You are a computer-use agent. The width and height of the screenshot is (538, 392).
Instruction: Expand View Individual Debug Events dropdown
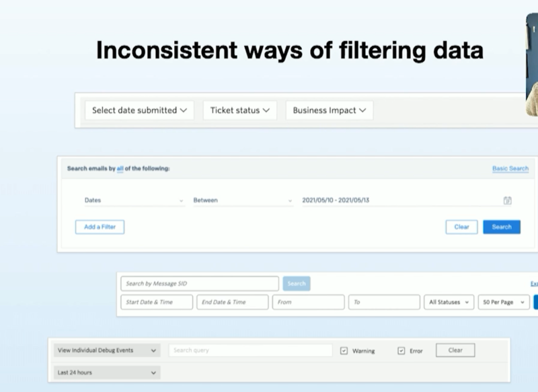[x=106, y=350]
